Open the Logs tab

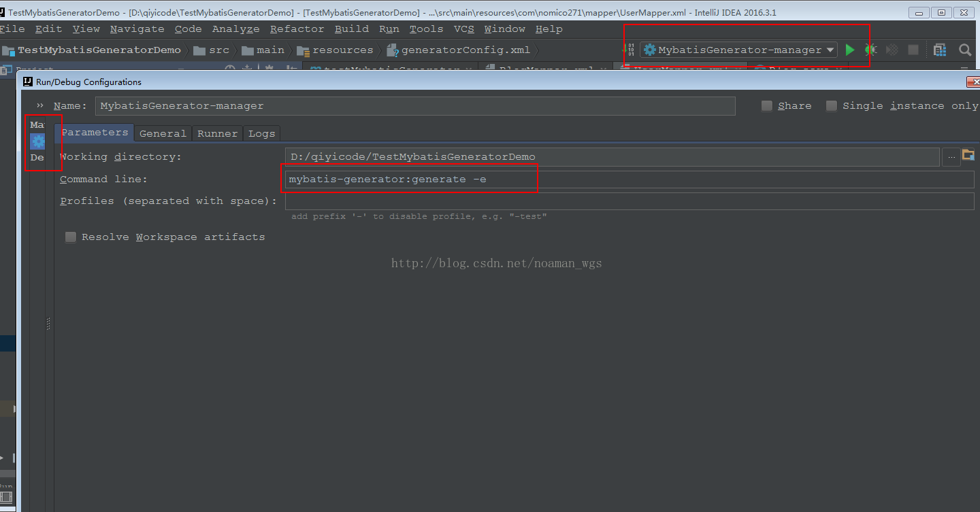point(261,133)
